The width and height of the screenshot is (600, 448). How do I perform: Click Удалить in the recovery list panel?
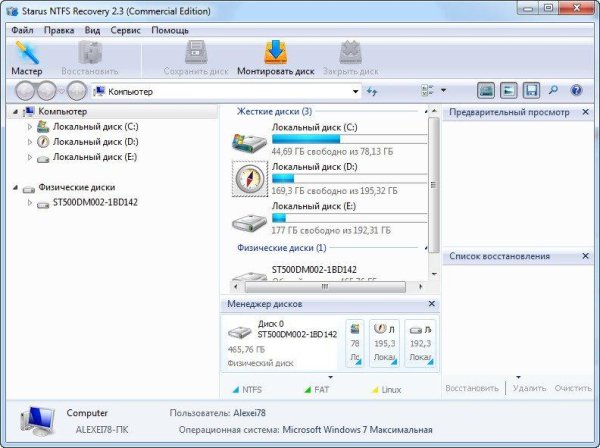529,388
